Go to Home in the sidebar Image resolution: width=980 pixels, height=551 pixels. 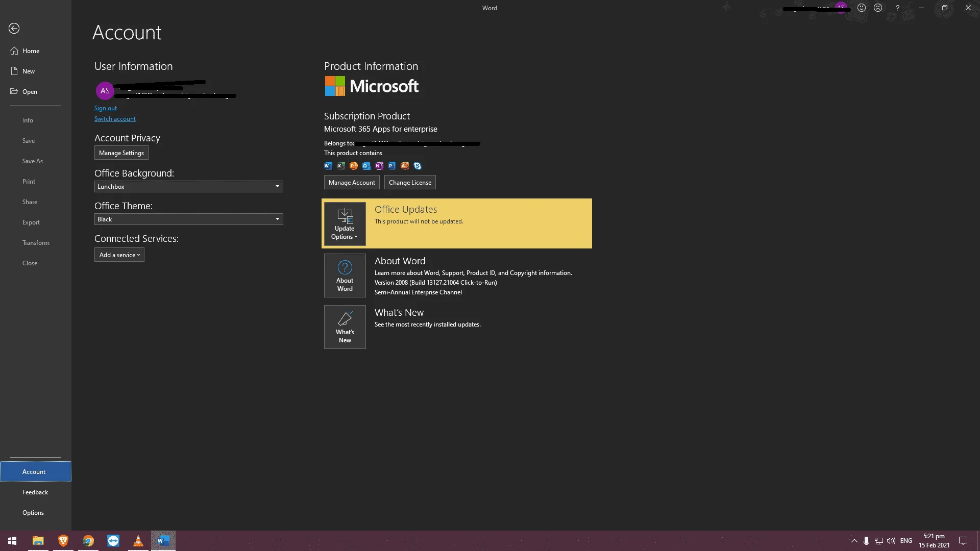pos(36,51)
